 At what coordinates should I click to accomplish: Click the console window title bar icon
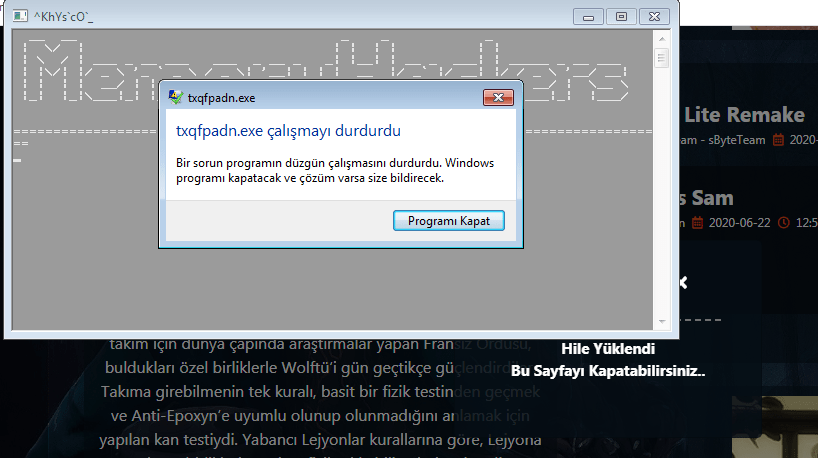20,16
